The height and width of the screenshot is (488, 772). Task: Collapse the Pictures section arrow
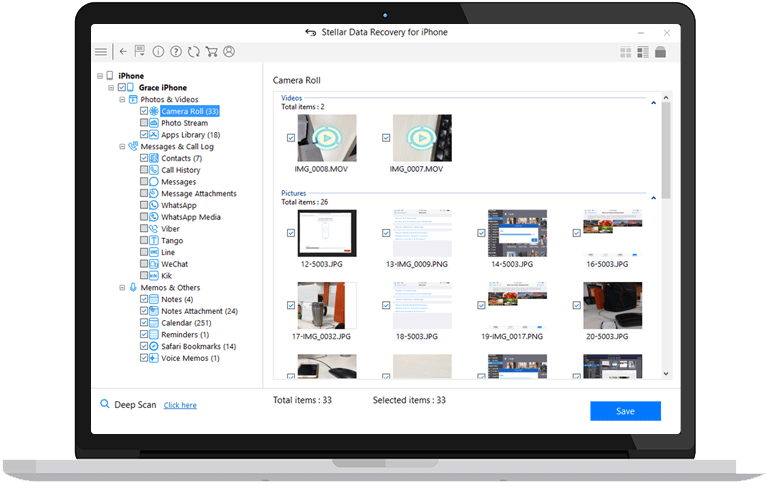pyautogui.click(x=653, y=198)
